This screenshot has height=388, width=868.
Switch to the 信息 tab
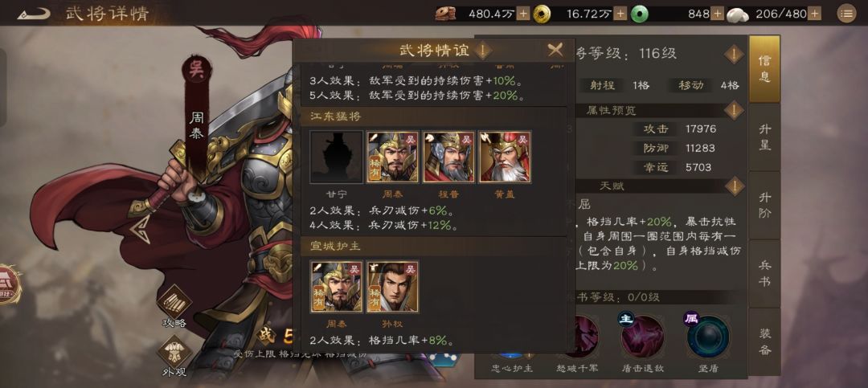point(764,68)
